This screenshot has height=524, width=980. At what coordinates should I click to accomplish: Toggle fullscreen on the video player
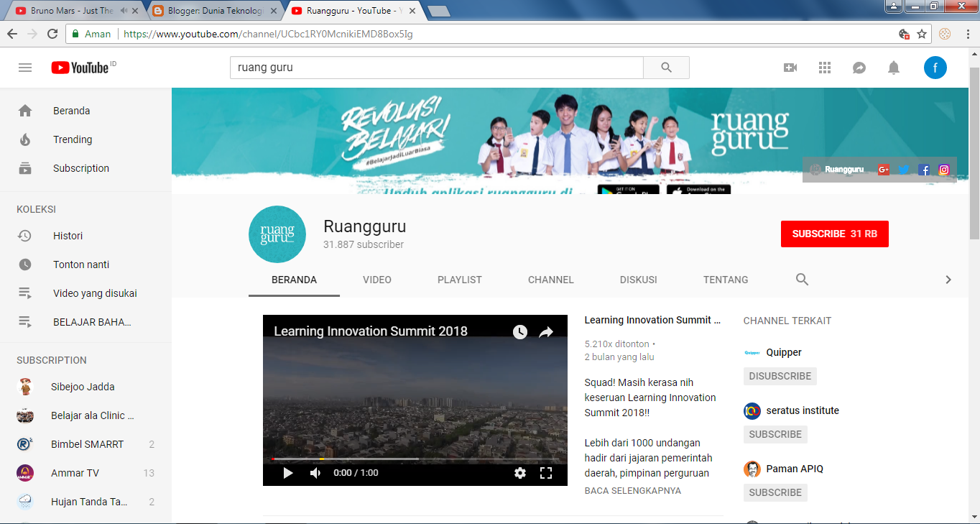click(x=546, y=473)
